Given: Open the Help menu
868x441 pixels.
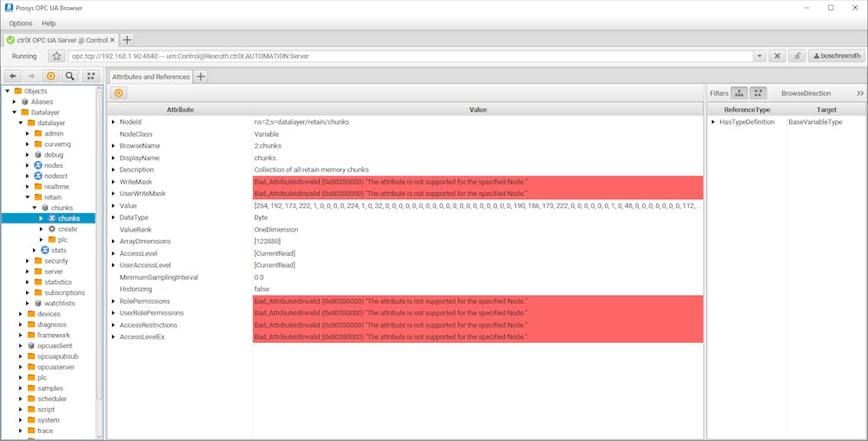Looking at the screenshot, I should point(49,23).
